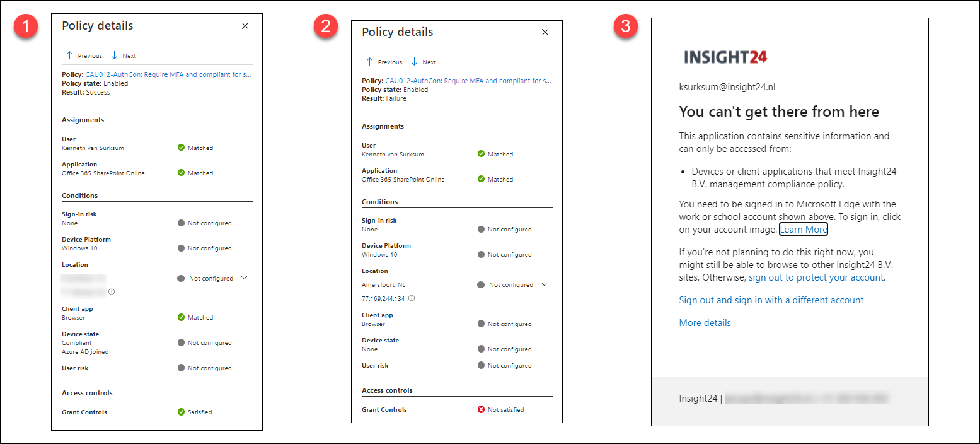The height and width of the screenshot is (444, 980).
Task: Click 'Policy state: Enabled' in second panel
Action: click(x=395, y=90)
